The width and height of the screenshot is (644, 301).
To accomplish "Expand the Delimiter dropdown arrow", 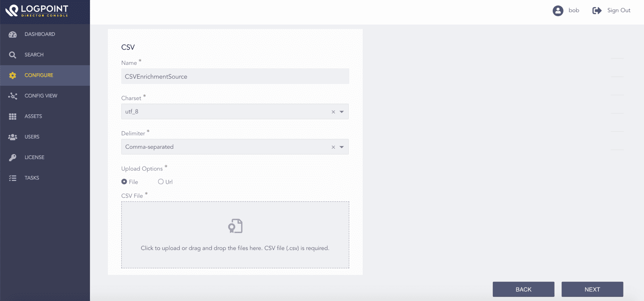I will coord(342,147).
